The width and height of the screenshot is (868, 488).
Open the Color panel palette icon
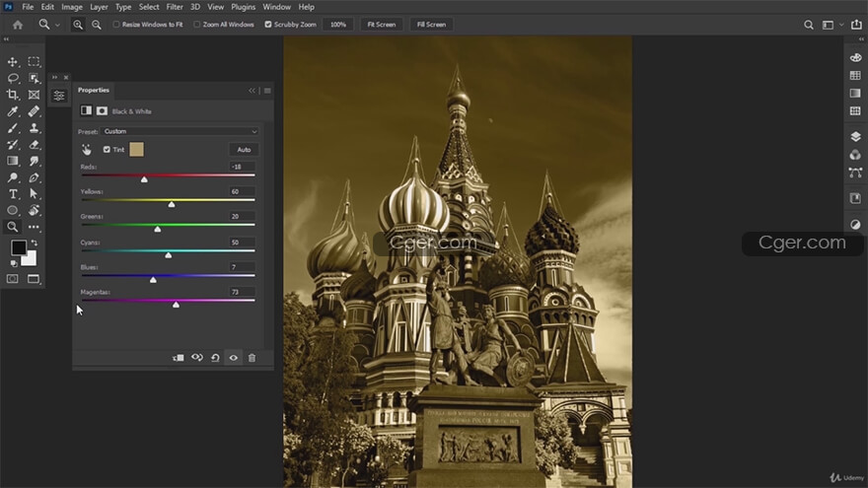pos(855,57)
